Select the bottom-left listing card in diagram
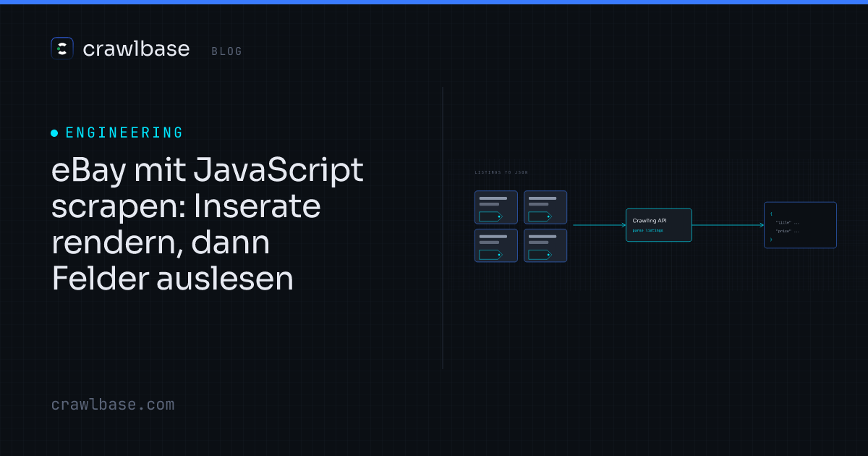The width and height of the screenshot is (868, 456). point(496,245)
